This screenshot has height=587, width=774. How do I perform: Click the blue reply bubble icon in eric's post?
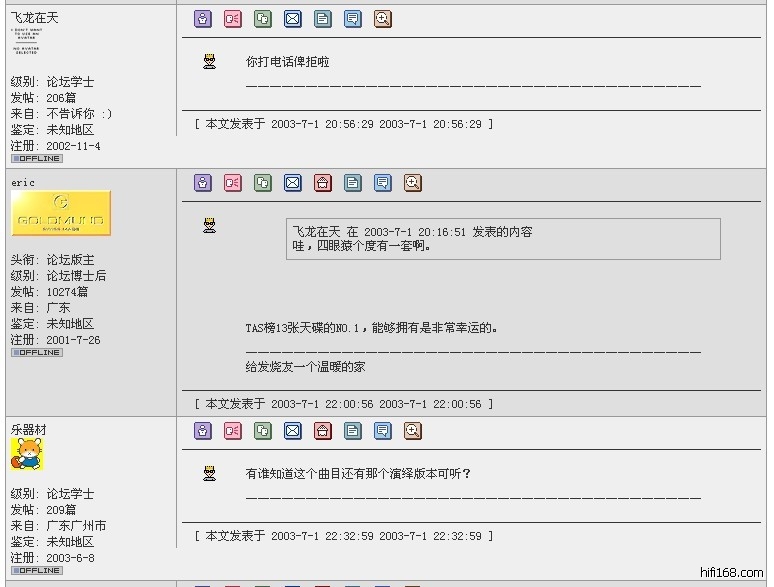[x=382, y=183]
